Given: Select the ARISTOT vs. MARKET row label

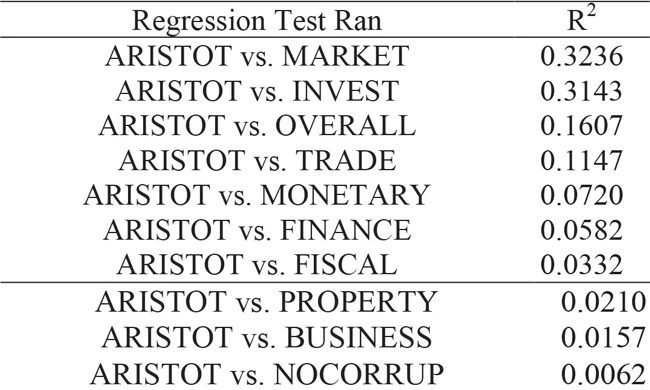Looking at the screenshot, I should (257, 56).
